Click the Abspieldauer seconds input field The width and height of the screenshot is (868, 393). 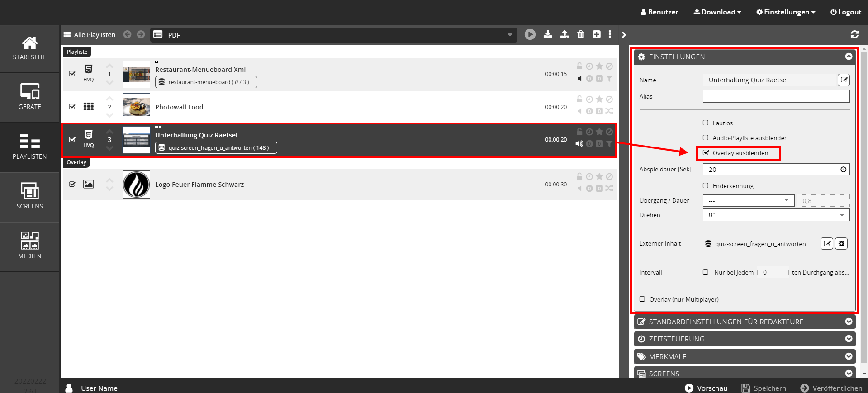pyautogui.click(x=771, y=170)
